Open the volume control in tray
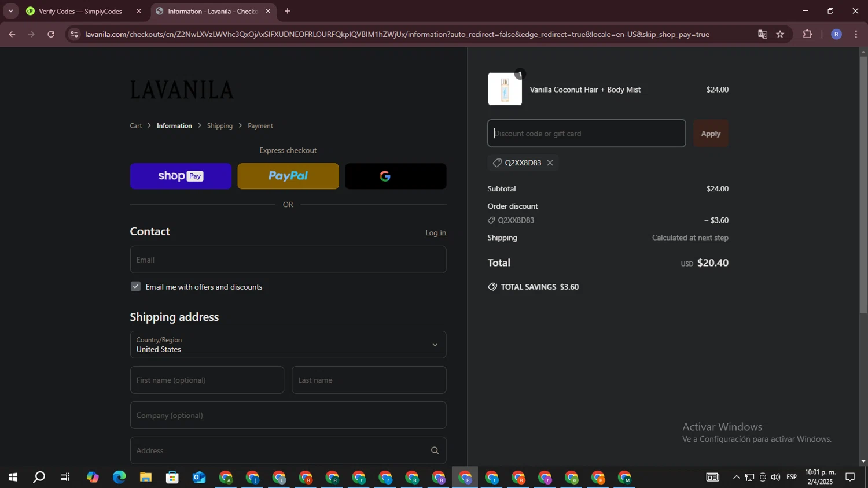868x488 pixels. click(775, 477)
